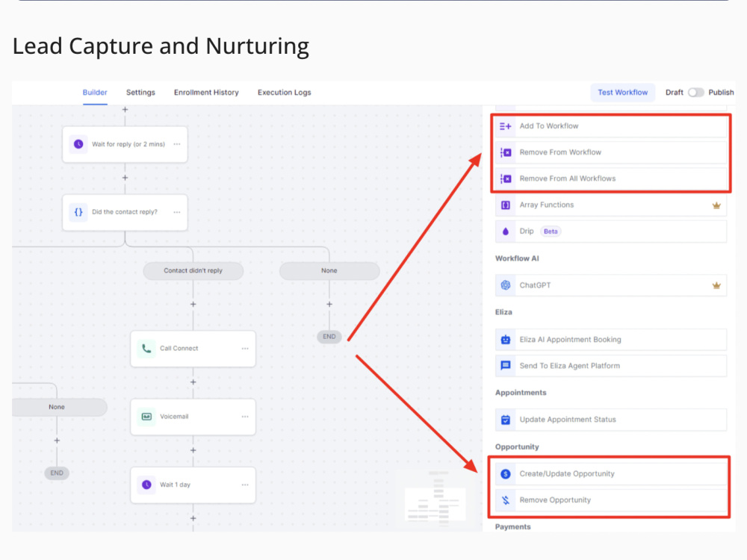Add a step below Wait for reply node
747x560 pixels.
[x=125, y=178]
